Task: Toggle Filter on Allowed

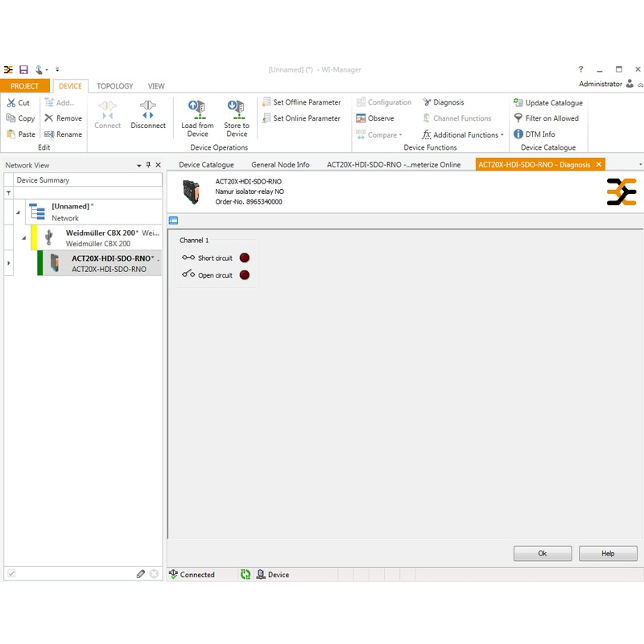Action: [547, 118]
